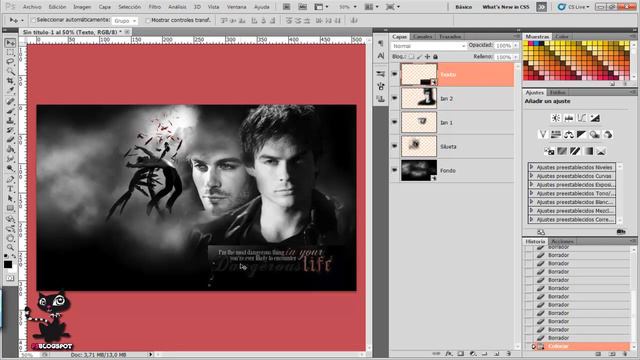The image size is (640, 360).
Task: Open the Paragraph panel icon
Action: (381, 43)
